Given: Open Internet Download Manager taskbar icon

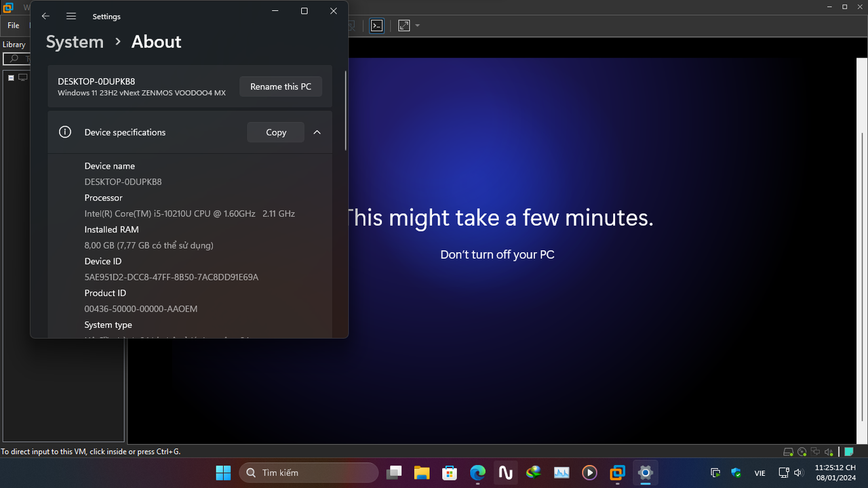Looking at the screenshot, I should click(534, 472).
